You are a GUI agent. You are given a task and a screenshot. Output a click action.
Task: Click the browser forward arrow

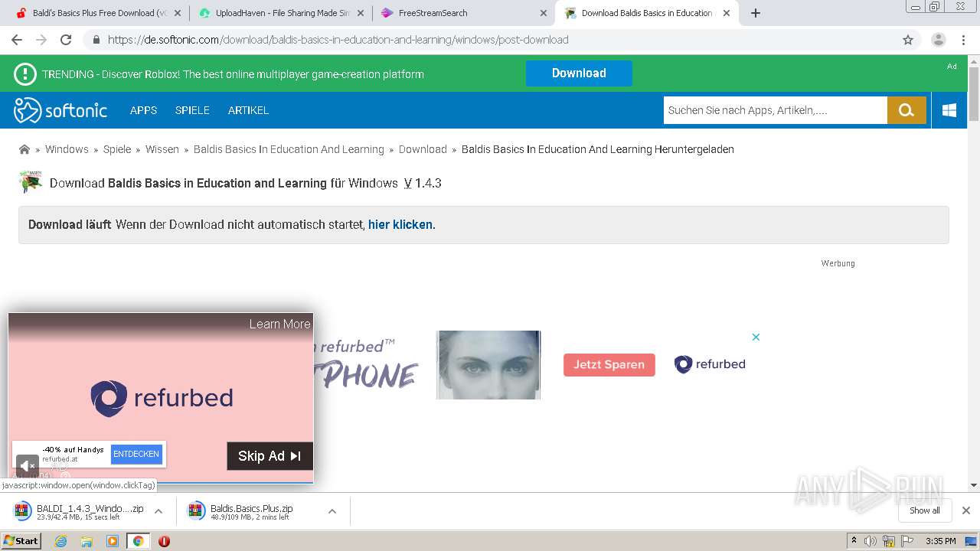[41, 40]
